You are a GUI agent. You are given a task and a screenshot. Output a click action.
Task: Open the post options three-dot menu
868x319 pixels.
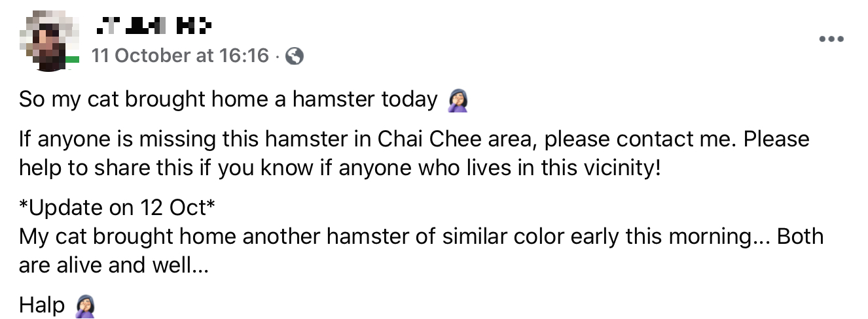click(x=831, y=39)
